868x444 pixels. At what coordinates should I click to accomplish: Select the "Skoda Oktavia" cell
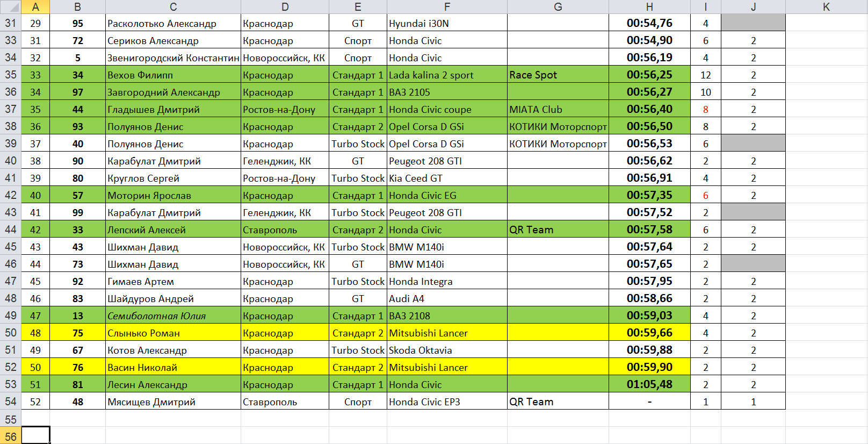pos(446,350)
